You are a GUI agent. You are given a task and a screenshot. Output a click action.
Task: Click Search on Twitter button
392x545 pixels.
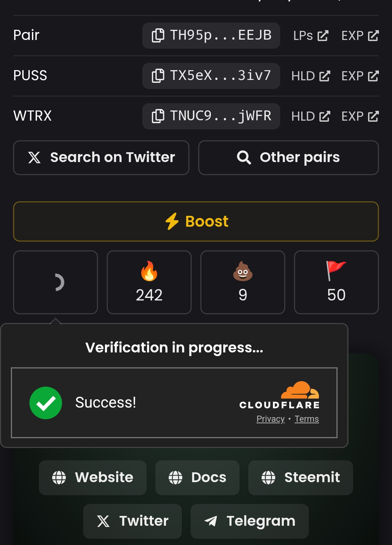click(x=101, y=158)
